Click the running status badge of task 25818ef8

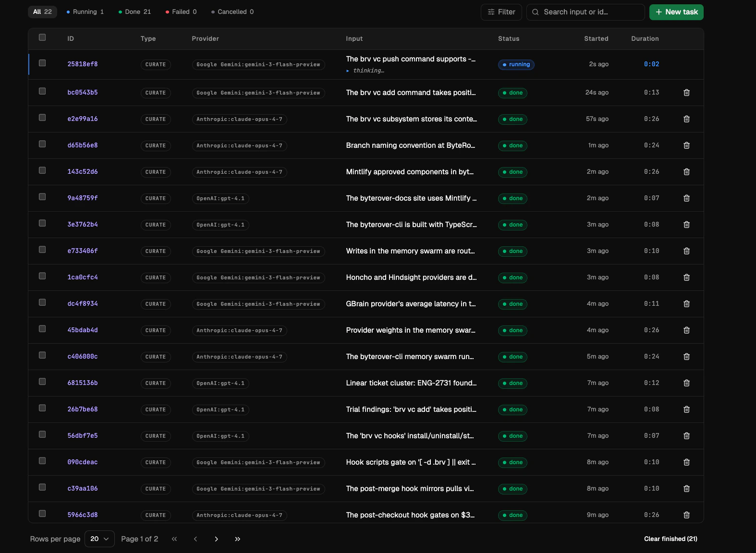pos(516,64)
